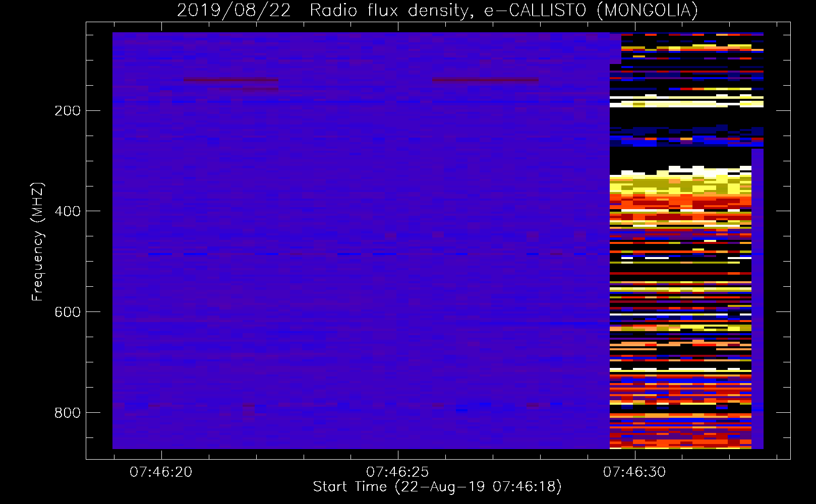816x504 pixels.
Task: Click the '800' frequency tick label
Action: pyautogui.click(x=68, y=413)
